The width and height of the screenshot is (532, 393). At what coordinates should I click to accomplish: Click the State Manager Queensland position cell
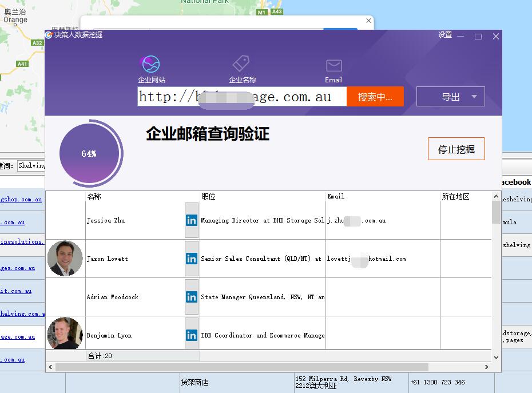click(263, 297)
